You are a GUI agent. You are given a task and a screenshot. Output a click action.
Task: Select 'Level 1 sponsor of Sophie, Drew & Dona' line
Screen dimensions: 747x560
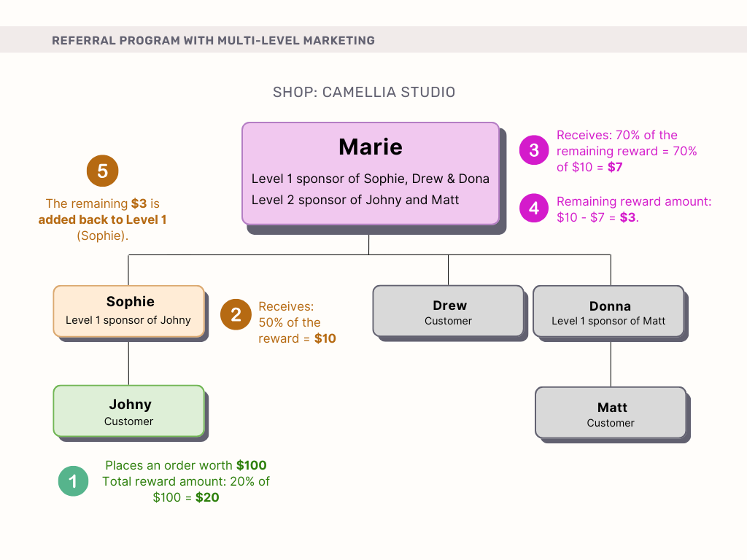click(x=371, y=179)
